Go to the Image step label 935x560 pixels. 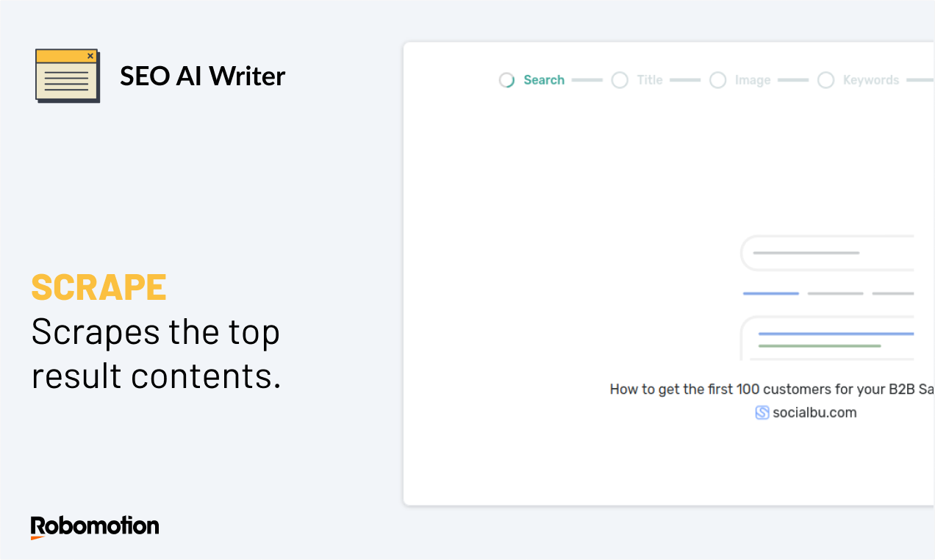click(753, 80)
